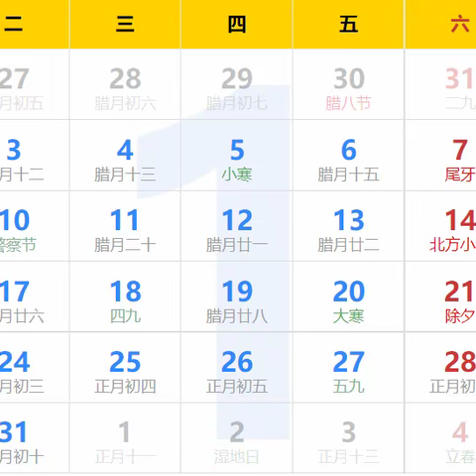Image resolution: width=476 pixels, height=476 pixels.
Task: Select red date 14 marked 北方小年
Action: (440, 226)
